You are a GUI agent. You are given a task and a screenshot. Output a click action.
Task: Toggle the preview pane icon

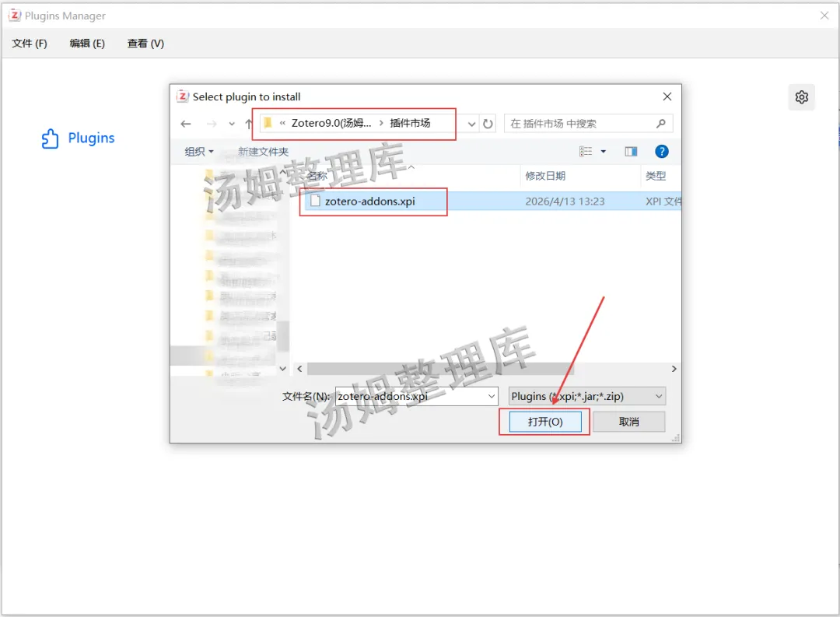pos(631,152)
